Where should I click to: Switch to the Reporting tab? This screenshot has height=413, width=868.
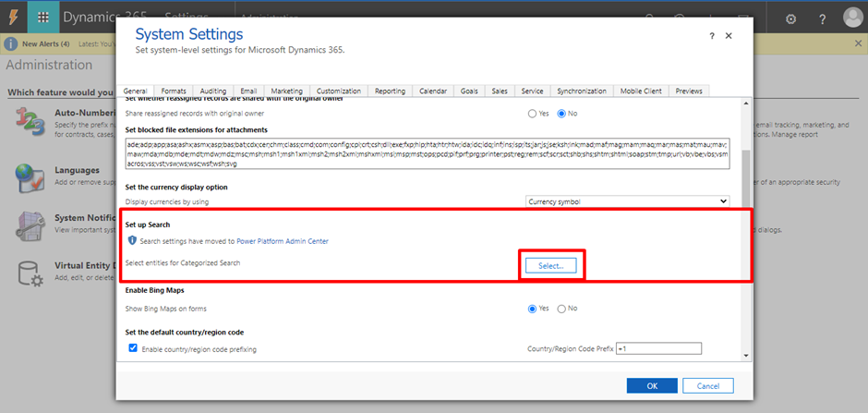click(x=391, y=91)
